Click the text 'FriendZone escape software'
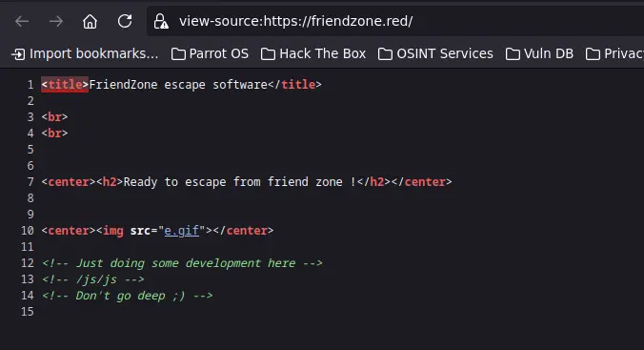Image resolution: width=644 pixels, height=350 pixels. click(x=178, y=85)
